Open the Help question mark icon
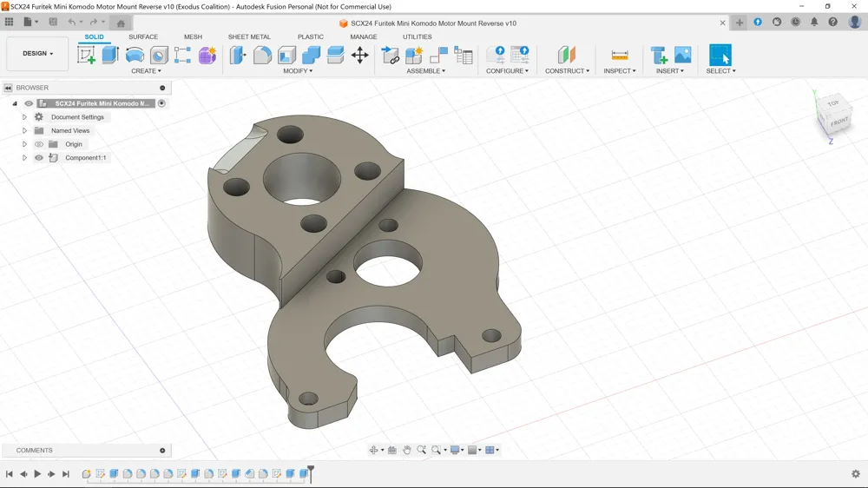This screenshot has height=488, width=868. point(833,22)
